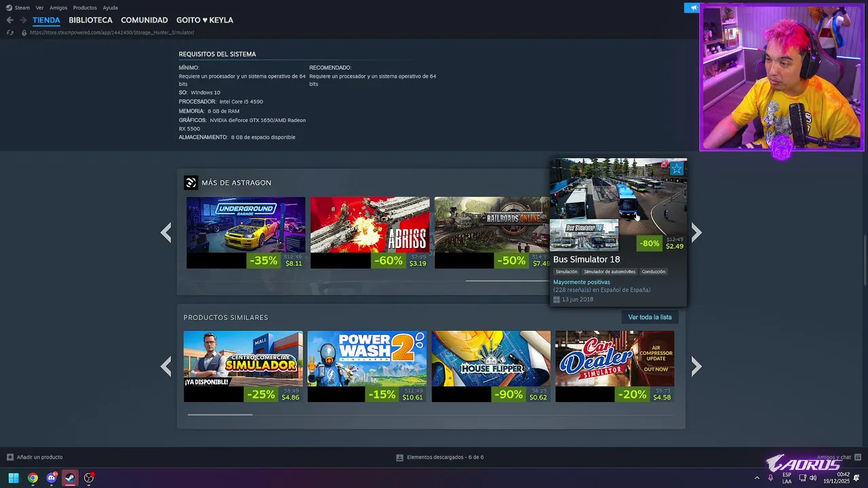Switch input language via ESP LAA indicator
868x488 pixels.
pyautogui.click(x=787, y=478)
